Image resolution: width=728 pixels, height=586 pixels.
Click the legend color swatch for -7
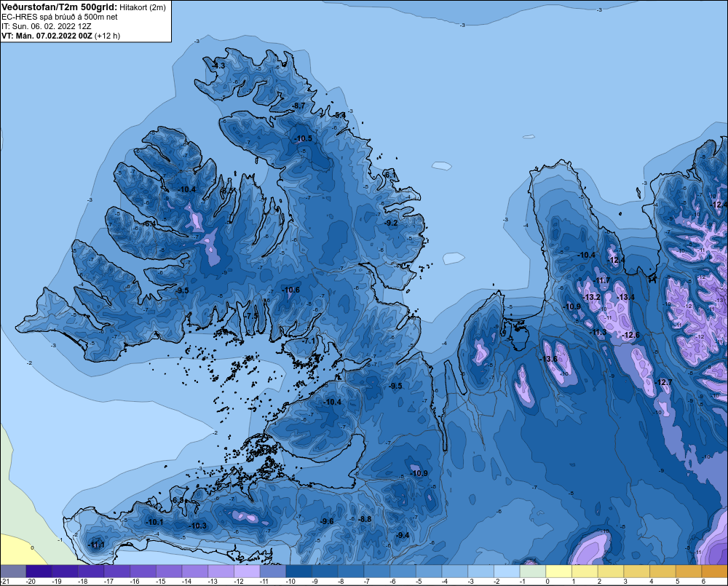click(x=377, y=571)
